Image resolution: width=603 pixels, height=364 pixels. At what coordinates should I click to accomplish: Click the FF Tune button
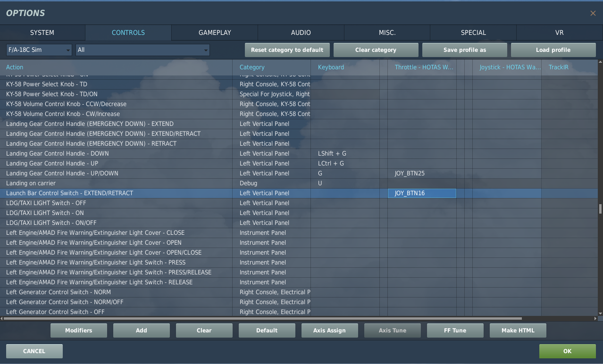tap(455, 331)
